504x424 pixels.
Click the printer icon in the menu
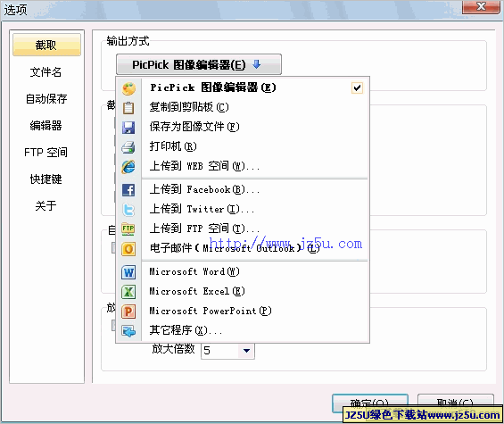coord(128,147)
